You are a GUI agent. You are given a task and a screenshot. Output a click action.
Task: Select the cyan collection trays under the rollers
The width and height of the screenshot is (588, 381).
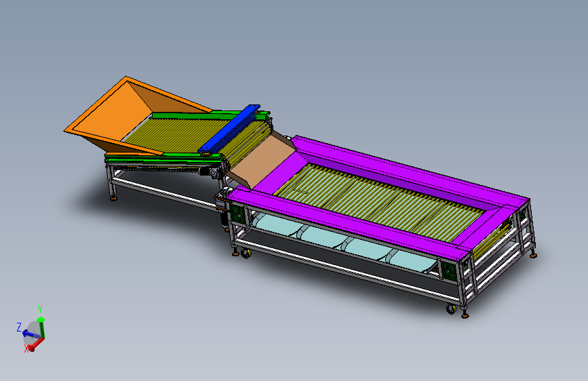point(343,242)
